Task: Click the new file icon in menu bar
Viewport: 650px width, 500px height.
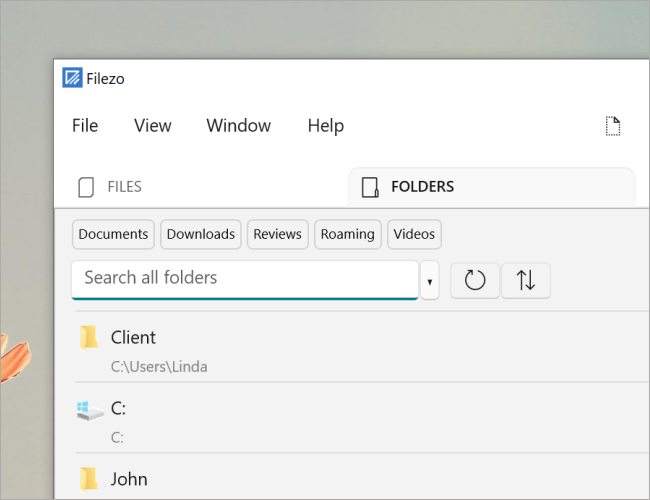Action: [x=613, y=126]
